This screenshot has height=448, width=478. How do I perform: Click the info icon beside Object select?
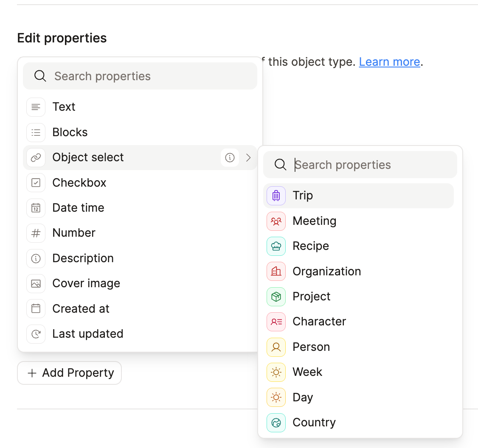(x=230, y=158)
